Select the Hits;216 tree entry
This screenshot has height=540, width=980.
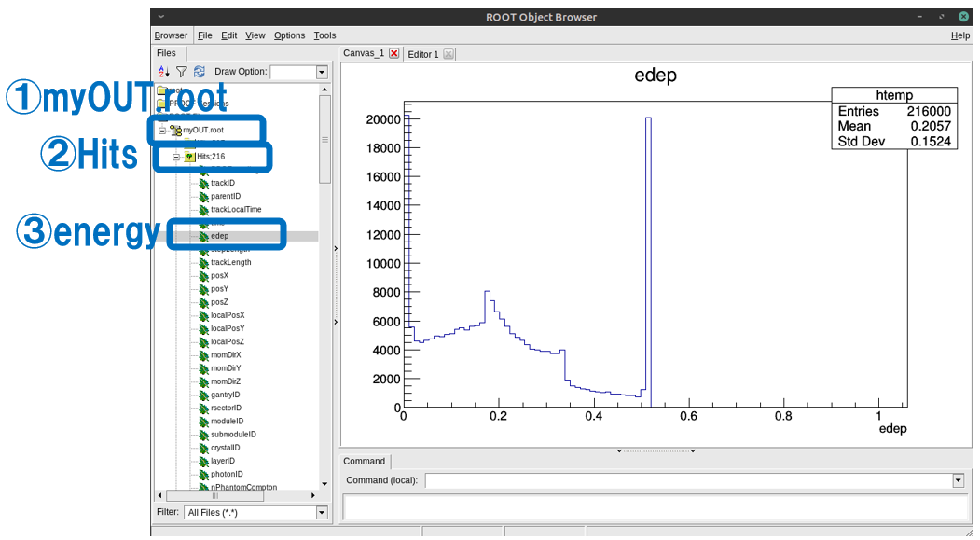(x=211, y=157)
